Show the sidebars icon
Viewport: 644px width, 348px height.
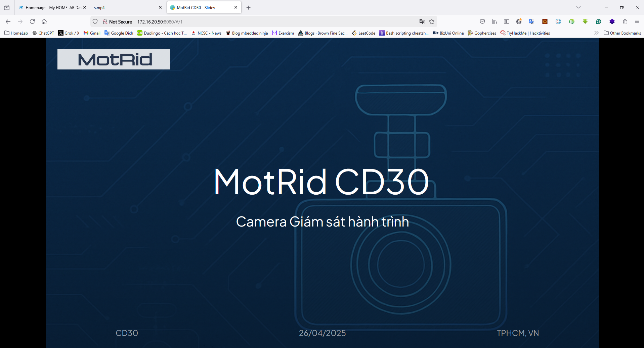click(x=507, y=21)
